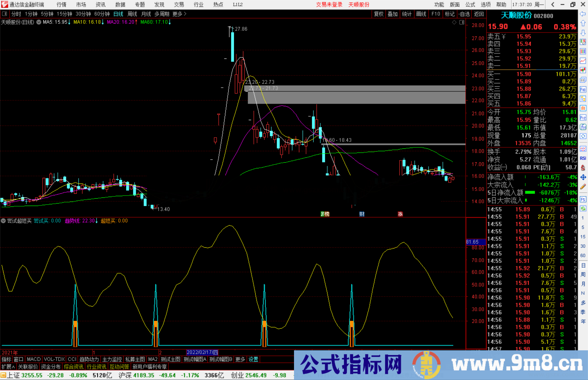The height and width of the screenshot is (380, 588).
Task: Click the left arrow back icon in right sidebar
Action: tap(583, 14)
